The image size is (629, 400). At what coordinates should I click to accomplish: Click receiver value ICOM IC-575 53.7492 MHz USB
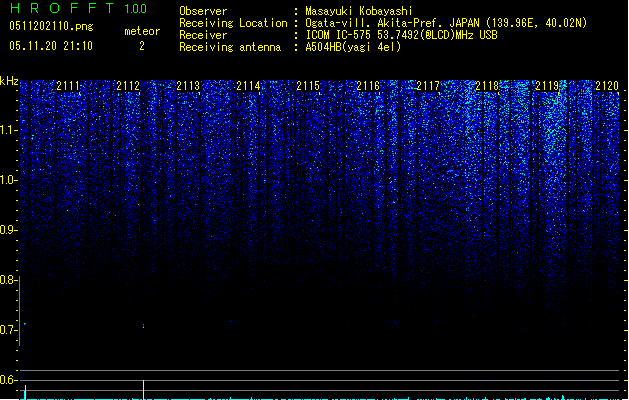(x=401, y=35)
